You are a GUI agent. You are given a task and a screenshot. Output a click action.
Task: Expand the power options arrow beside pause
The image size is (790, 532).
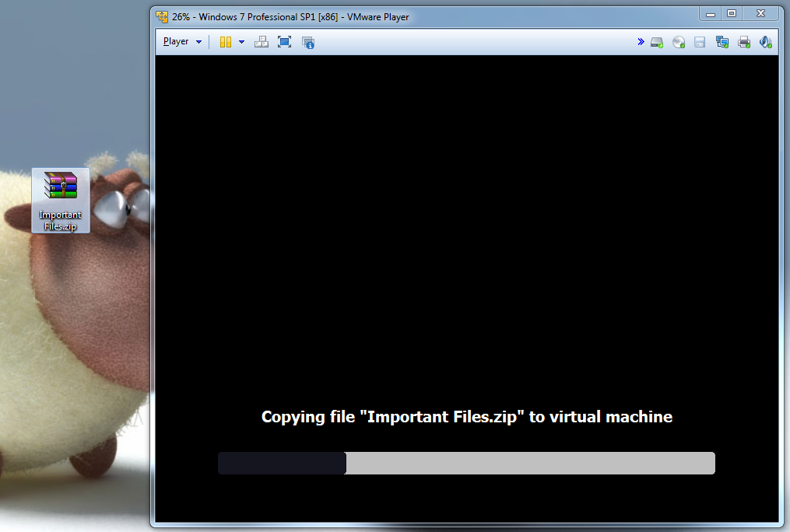coord(241,42)
